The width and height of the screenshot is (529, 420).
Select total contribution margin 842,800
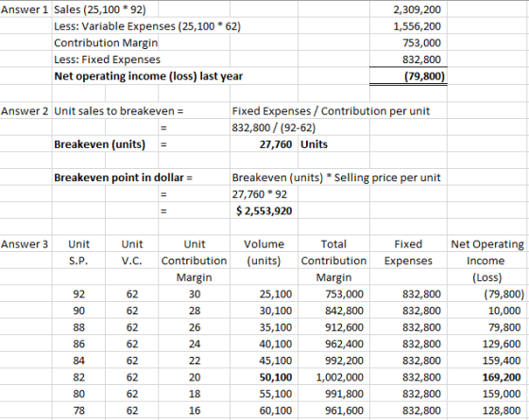pos(345,311)
